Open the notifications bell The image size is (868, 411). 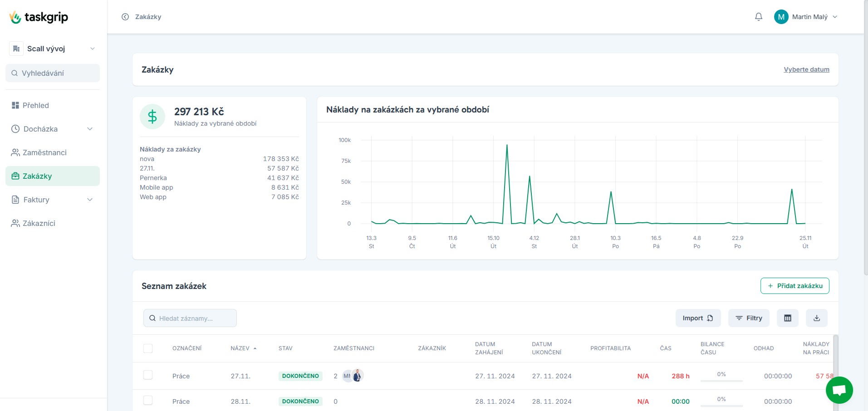point(759,17)
